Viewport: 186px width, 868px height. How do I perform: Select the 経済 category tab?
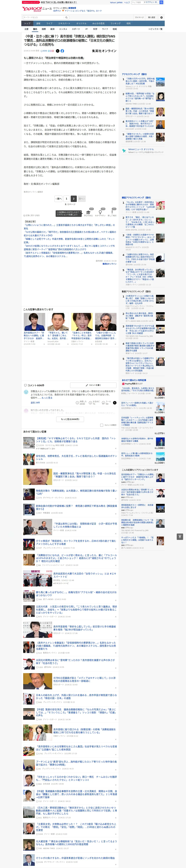tap(52, 29)
